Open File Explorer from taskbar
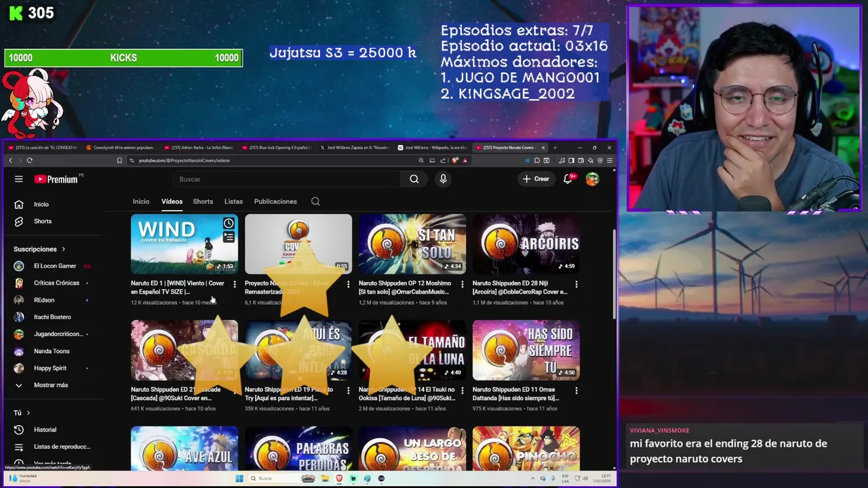Image resolution: width=868 pixels, height=488 pixels. [325, 479]
